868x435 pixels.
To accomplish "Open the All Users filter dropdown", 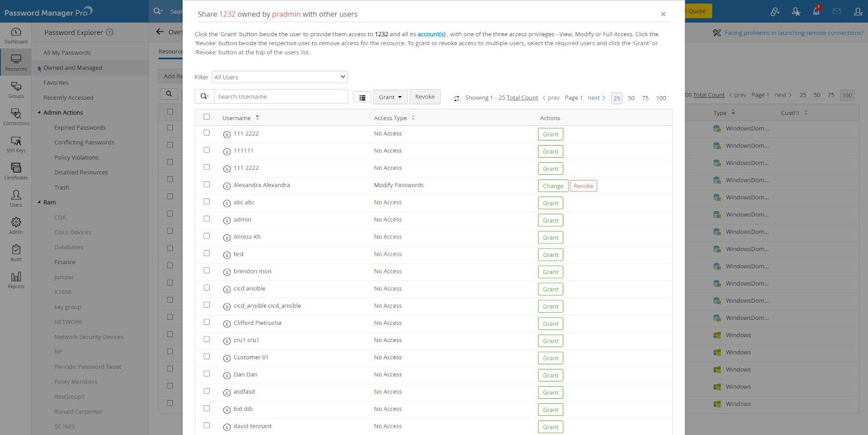I will click(x=280, y=77).
